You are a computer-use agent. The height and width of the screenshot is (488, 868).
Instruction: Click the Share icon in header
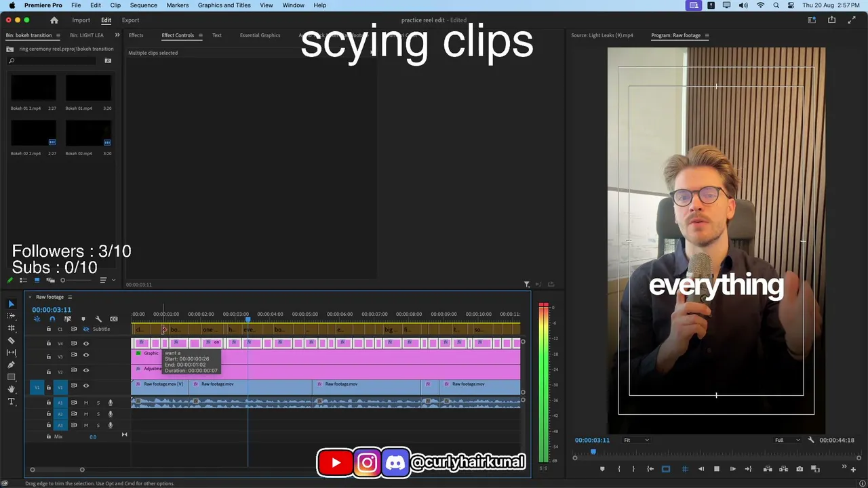point(831,20)
